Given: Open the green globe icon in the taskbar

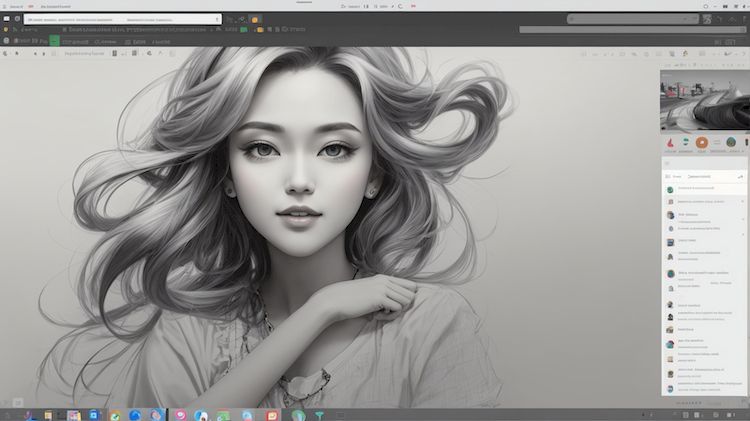Looking at the screenshot, I should click(298, 415).
